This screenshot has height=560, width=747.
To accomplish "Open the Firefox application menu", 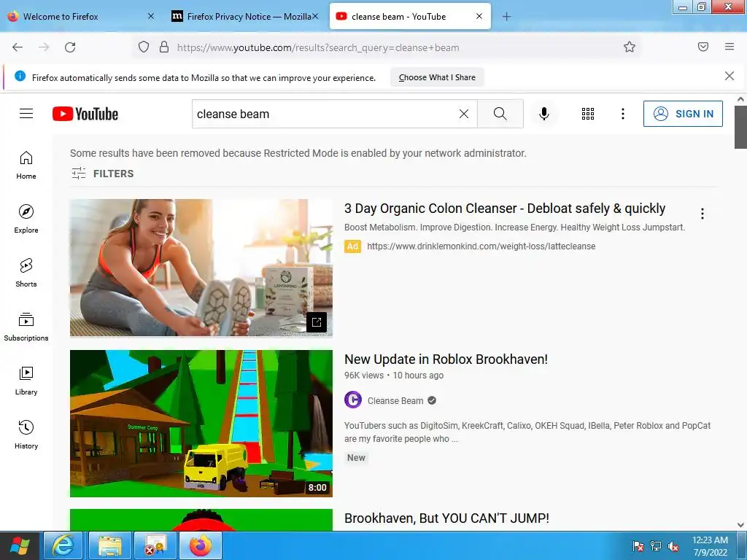I will (729, 47).
